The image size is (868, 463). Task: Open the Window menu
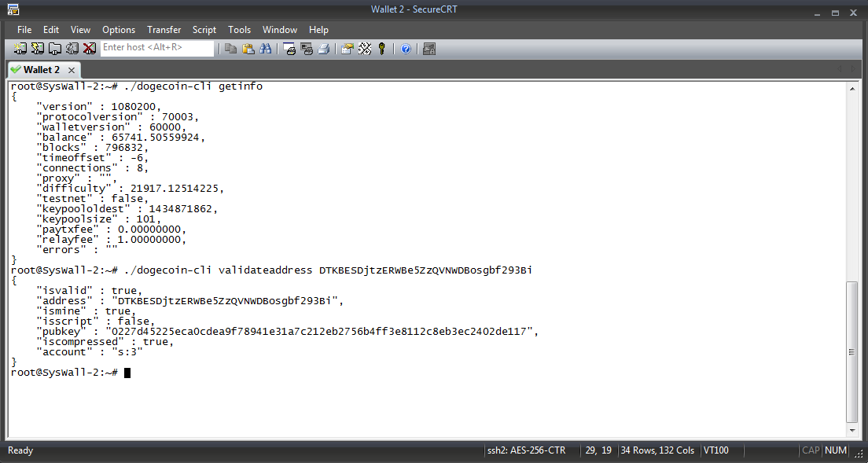click(280, 30)
